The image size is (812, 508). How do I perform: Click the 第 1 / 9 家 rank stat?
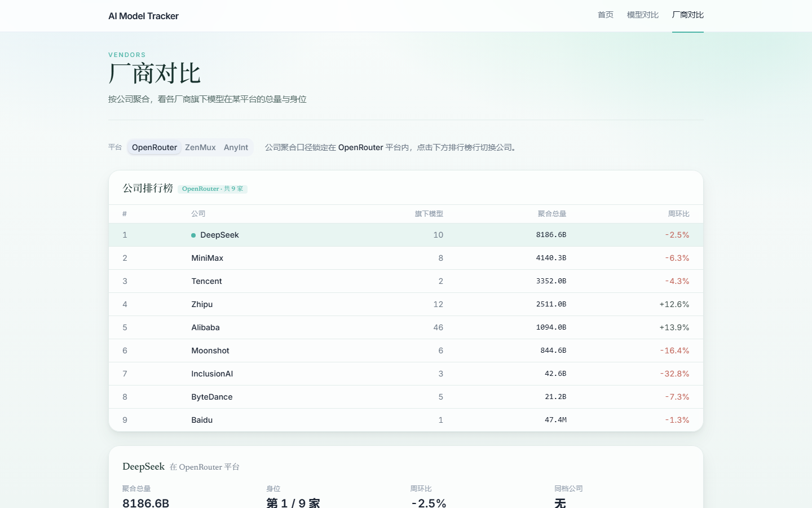[x=293, y=503]
